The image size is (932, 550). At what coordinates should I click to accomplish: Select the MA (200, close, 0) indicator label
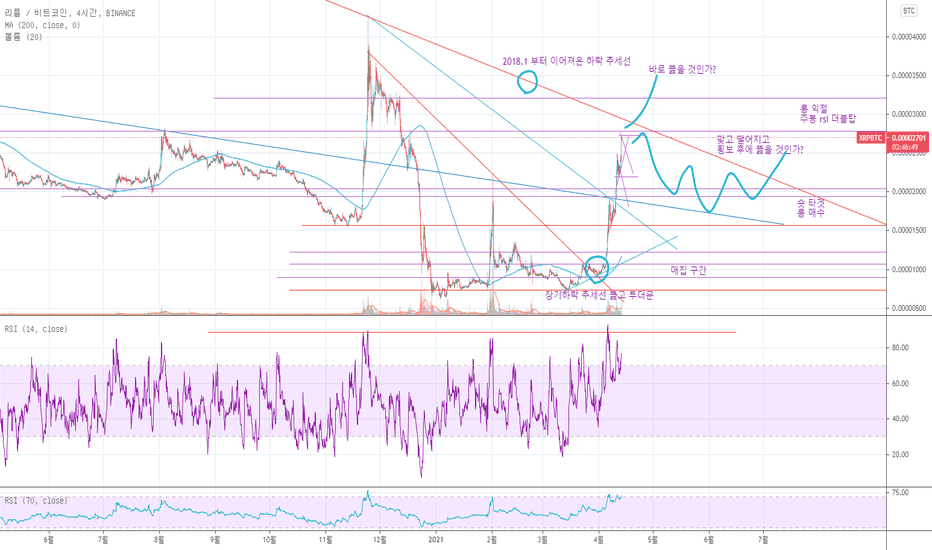[42, 25]
